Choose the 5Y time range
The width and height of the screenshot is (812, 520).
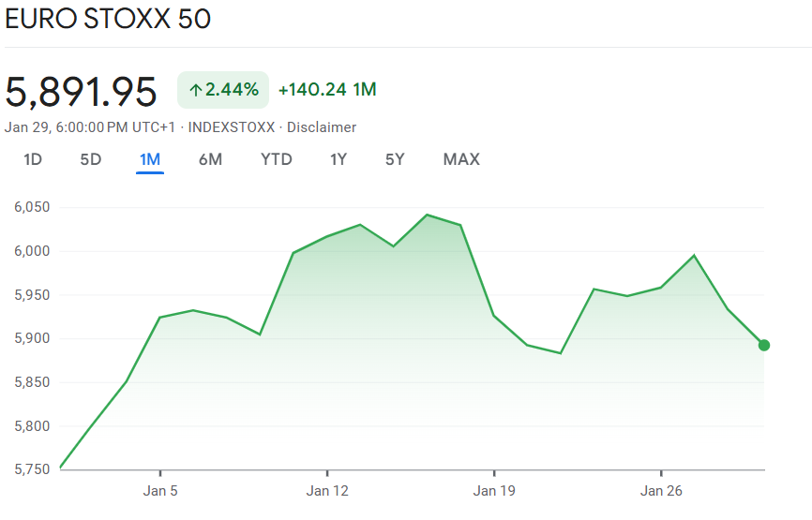coord(395,159)
